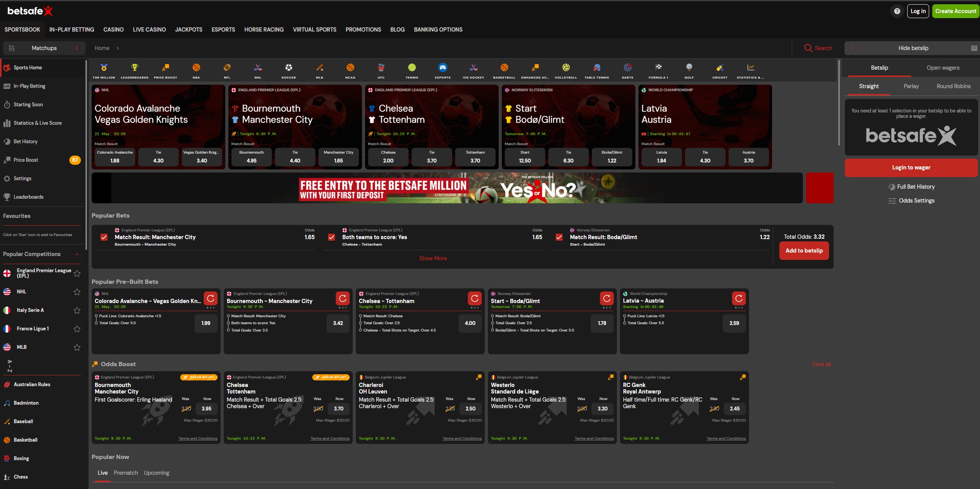
Task: Click the Log in button
Action: 918,11
